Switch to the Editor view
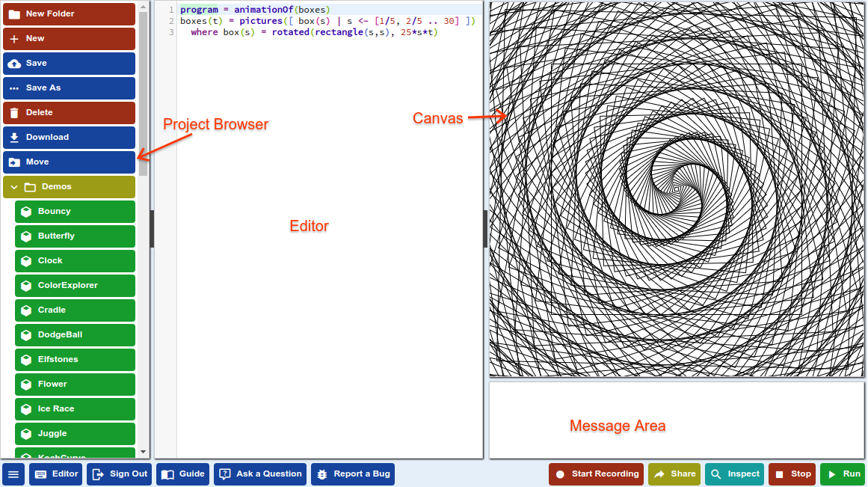 tap(55, 474)
